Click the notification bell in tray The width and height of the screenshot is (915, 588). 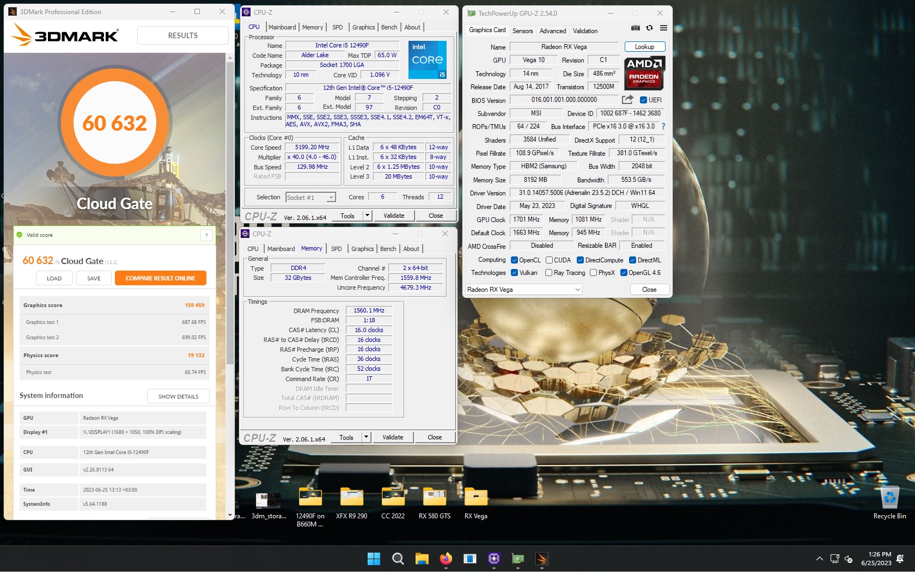pos(900,559)
